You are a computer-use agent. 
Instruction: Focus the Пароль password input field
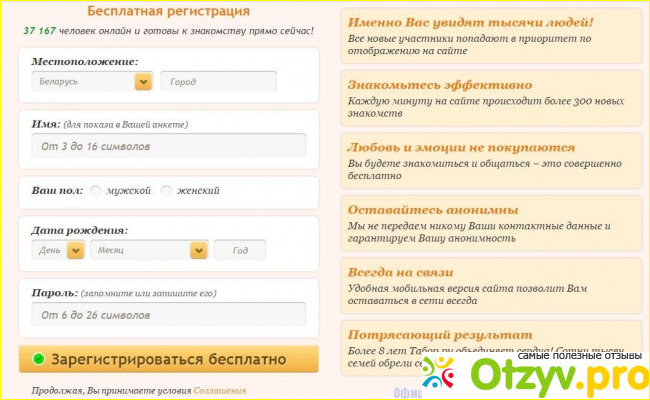pyautogui.click(x=168, y=315)
